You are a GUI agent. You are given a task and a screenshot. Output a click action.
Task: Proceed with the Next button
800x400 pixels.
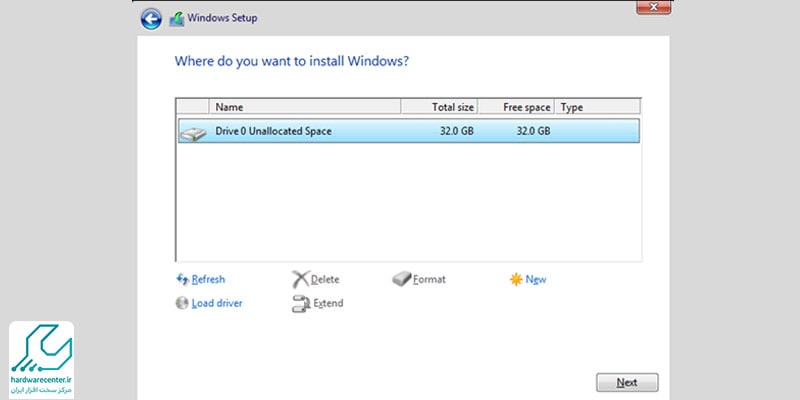pos(627,383)
